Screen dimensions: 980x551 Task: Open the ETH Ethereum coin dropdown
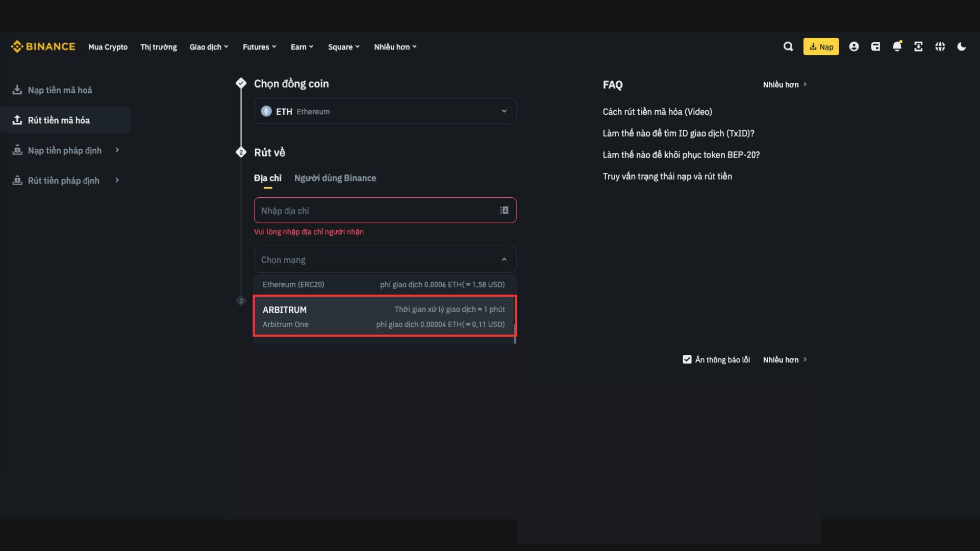coord(385,111)
